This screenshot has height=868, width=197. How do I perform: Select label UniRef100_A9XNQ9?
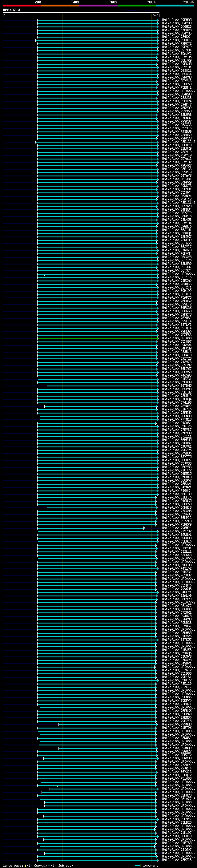click(x=177, y=748)
